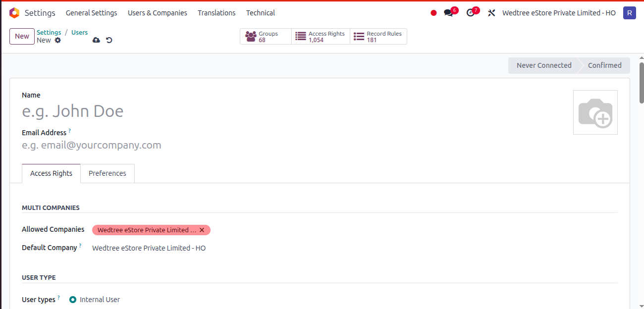Switch to the Access Rights tab

click(51, 173)
